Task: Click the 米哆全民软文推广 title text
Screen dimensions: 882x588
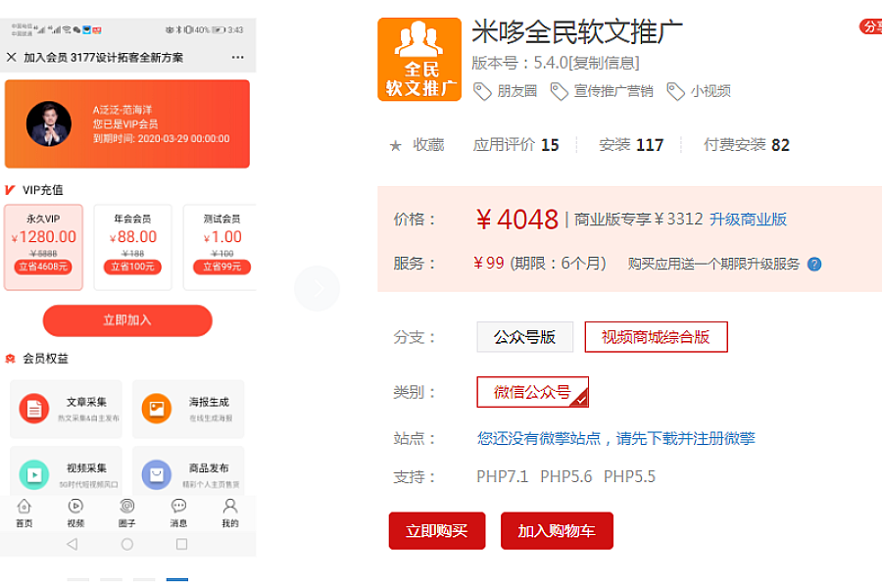Action: (x=577, y=31)
